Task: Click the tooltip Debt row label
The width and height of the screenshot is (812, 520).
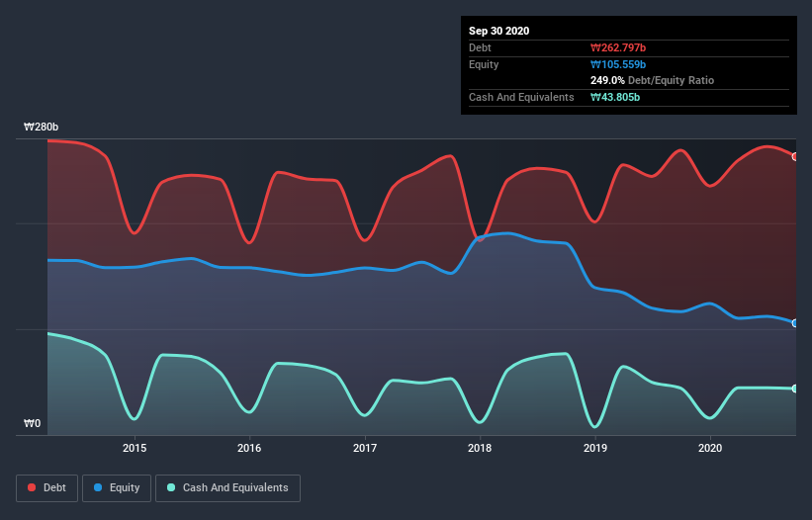Action: coord(480,47)
